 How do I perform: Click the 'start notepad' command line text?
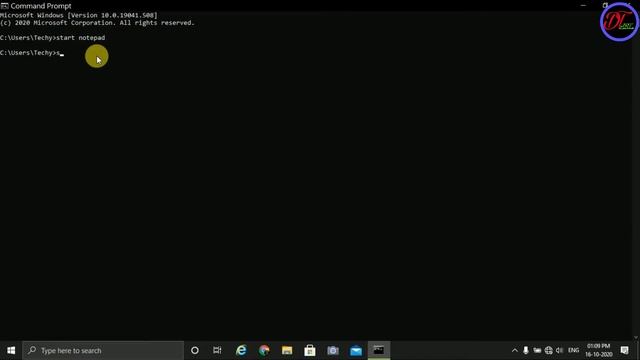[80, 38]
